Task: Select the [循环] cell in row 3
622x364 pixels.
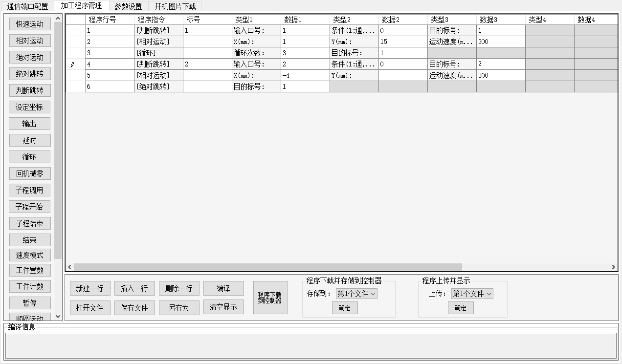Action: point(158,53)
